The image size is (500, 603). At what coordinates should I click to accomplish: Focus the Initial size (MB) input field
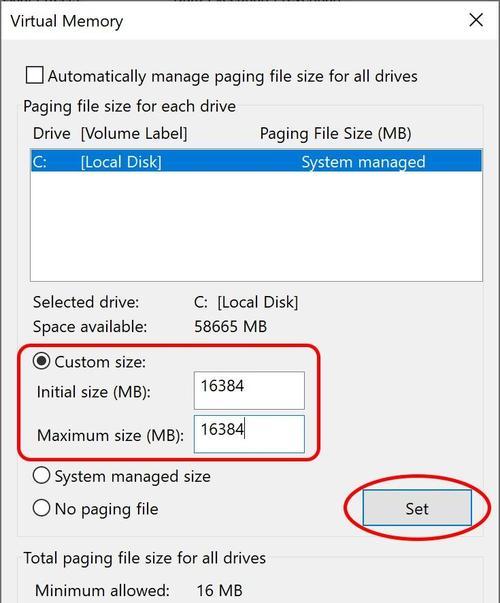(x=249, y=390)
